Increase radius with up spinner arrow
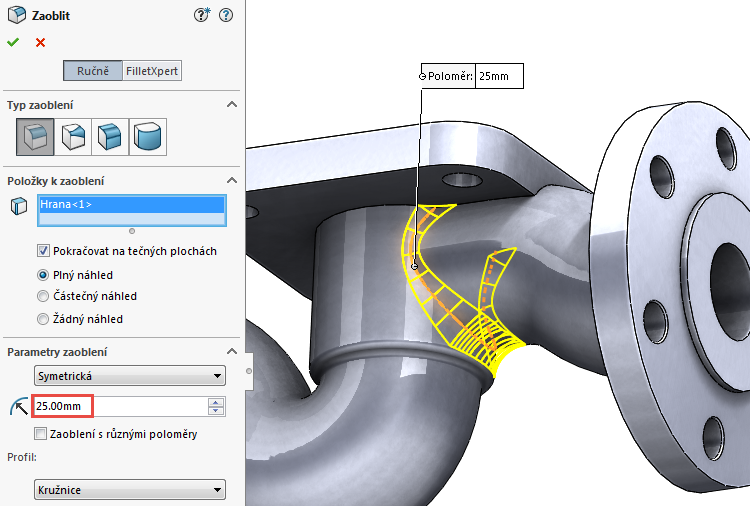Screen dimensions: 750x506 [x=216, y=402]
